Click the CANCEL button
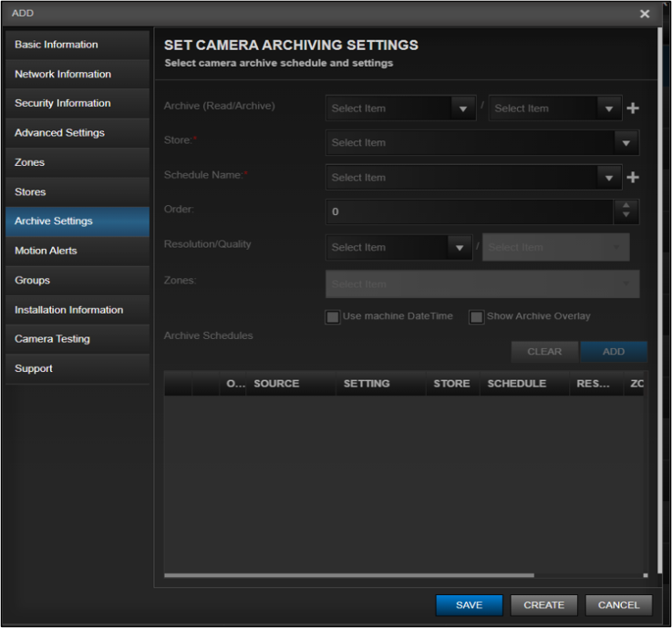 pos(618,605)
